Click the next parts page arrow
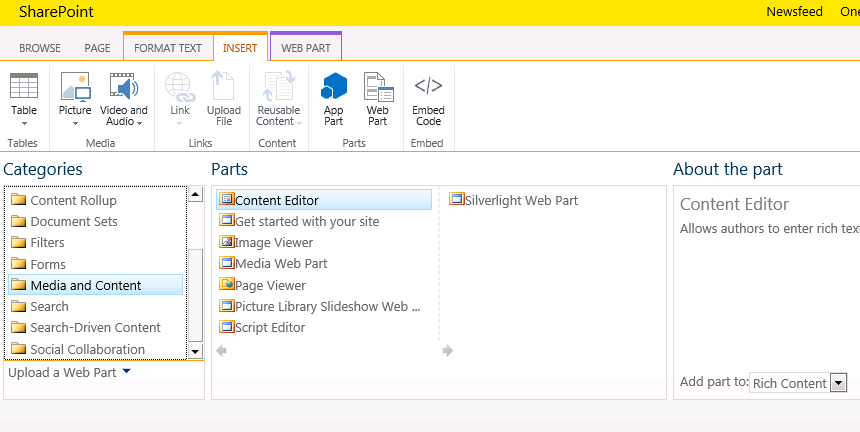Screen dimensions: 860x432 click(448, 350)
